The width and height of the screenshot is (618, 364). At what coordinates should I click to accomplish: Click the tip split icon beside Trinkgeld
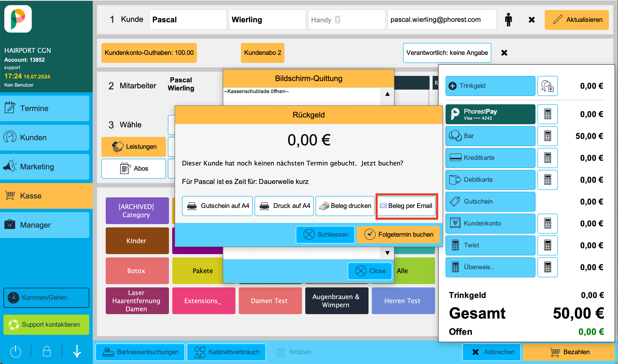(547, 86)
